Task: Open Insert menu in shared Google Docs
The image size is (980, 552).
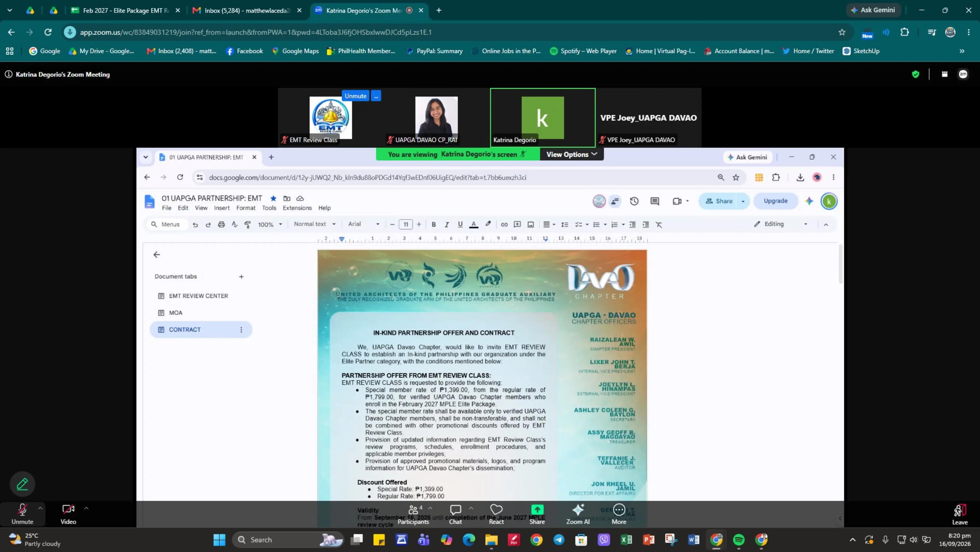Action: 221,208
